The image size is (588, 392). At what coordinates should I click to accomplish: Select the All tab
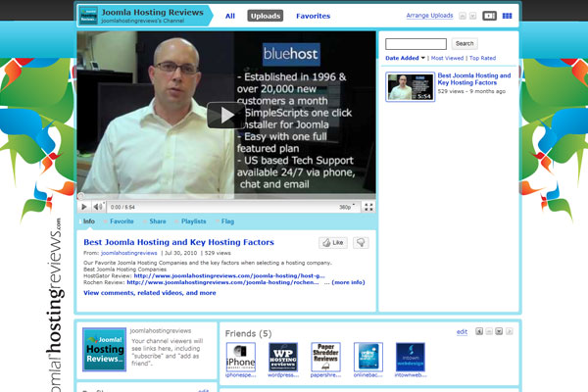[230, 16]
